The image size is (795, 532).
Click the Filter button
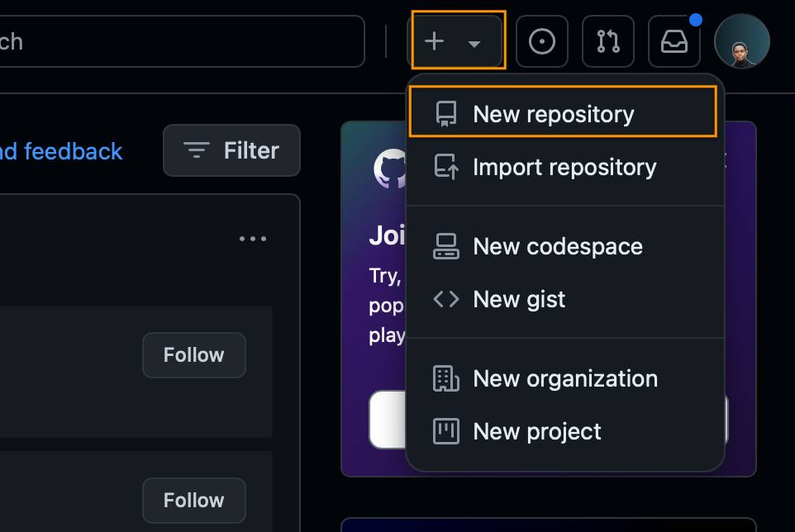(x=231, y=150)
